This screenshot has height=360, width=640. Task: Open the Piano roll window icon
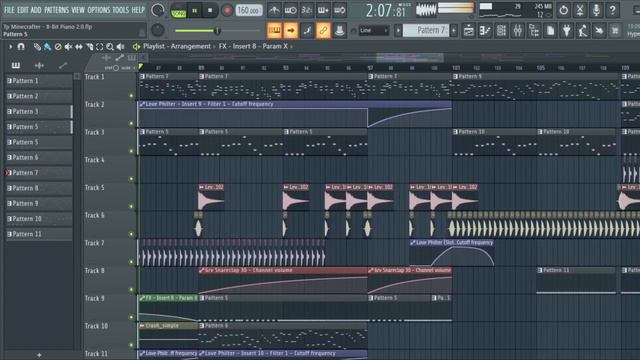click(485, 30)
